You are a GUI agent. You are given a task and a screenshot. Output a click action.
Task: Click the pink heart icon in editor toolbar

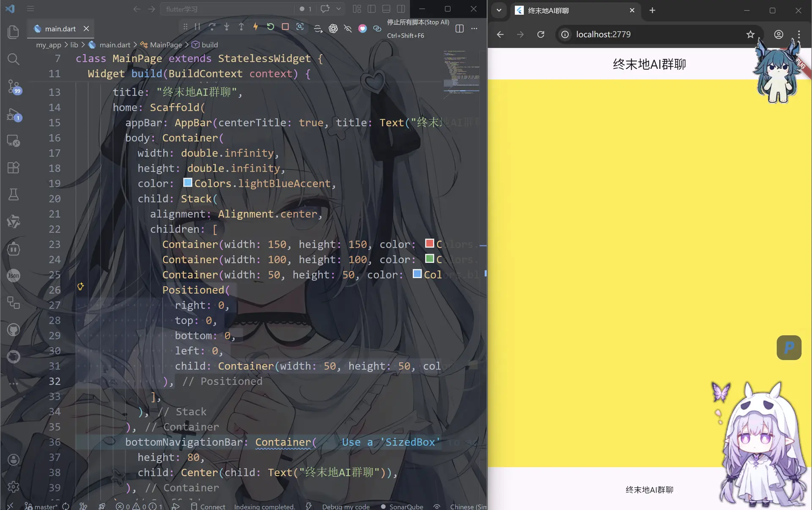tap(362, 28)
